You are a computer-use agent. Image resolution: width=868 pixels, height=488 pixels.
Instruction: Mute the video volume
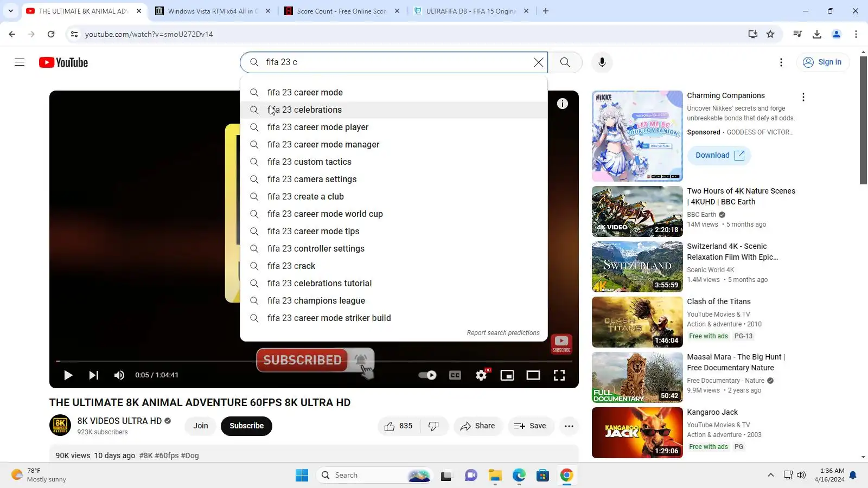pos(119,375)
